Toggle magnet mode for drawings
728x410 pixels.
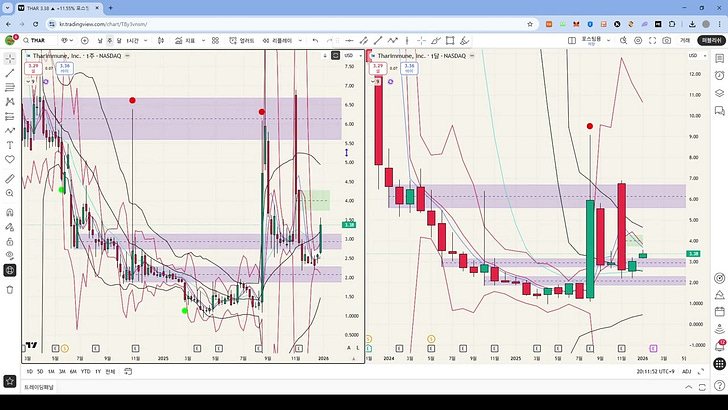coord(10,213)
